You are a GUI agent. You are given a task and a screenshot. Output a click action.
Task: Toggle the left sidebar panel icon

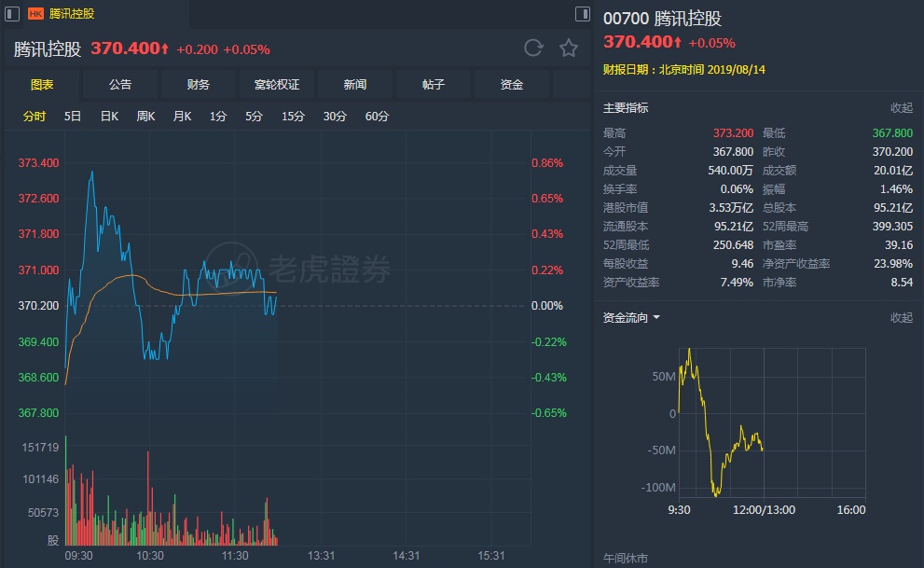coord(12,14)
